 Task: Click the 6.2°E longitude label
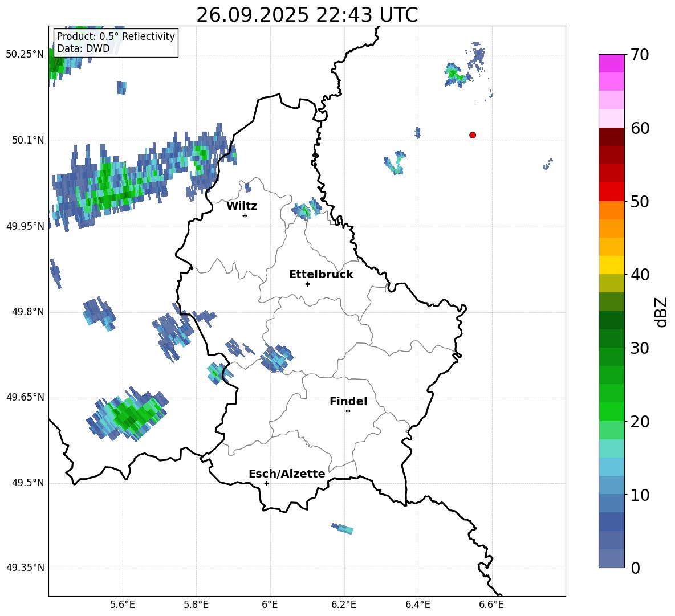coord(344,605)
